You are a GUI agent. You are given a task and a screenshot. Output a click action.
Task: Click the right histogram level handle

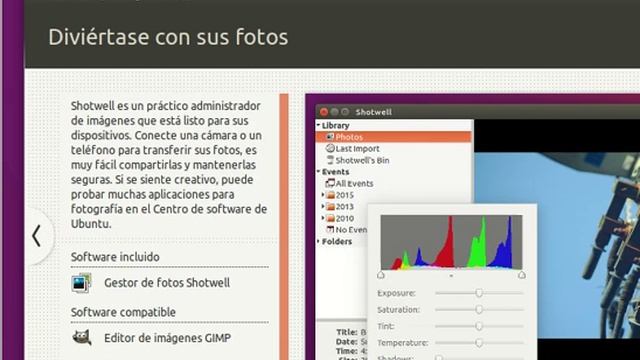tap(522, 275)
